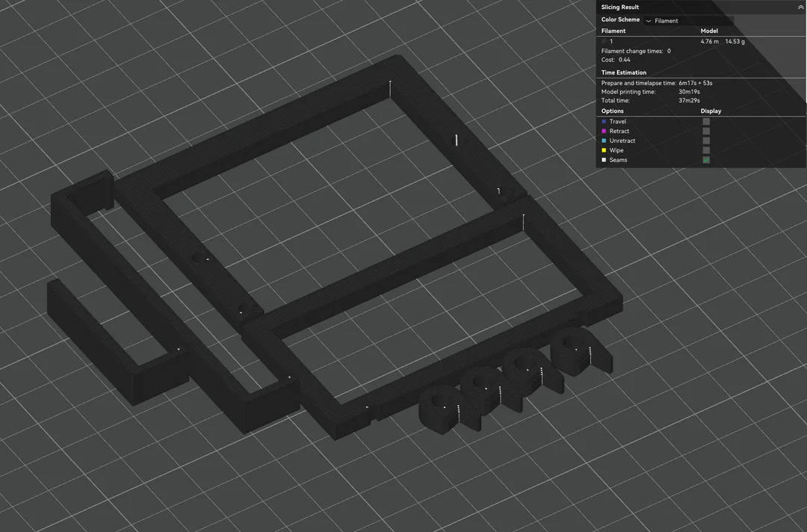Click the '4.76 m' filament length

(x=709, y=41)
